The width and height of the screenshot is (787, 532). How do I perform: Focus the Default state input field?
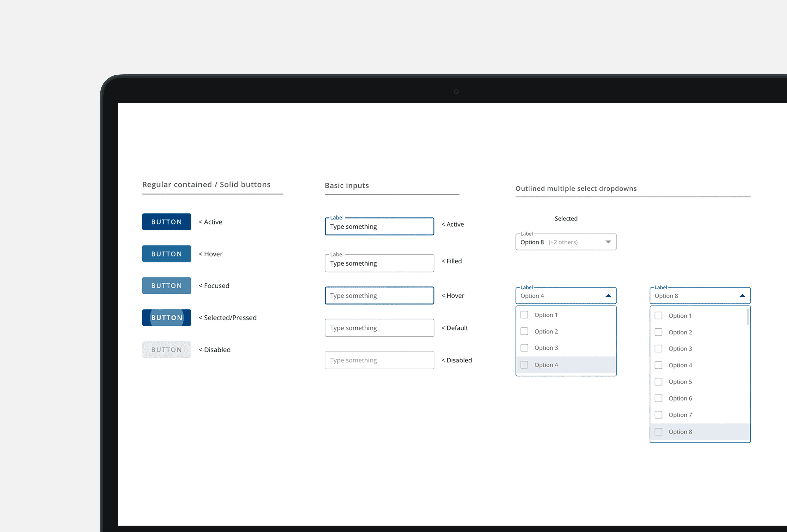tap(379, 328)
